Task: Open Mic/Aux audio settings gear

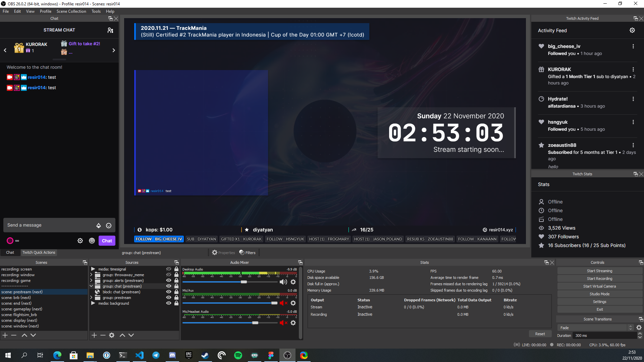Action: coord(293,303)
